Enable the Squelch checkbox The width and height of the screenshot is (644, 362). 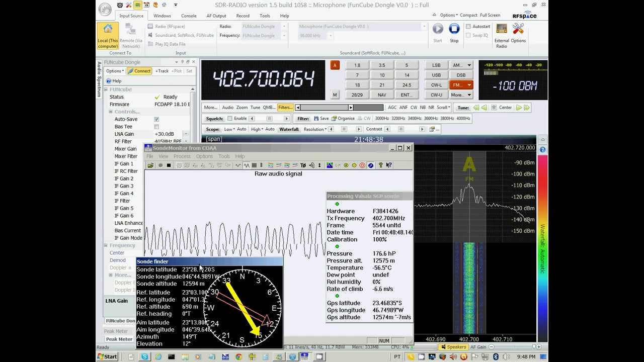tap(230, 119)
